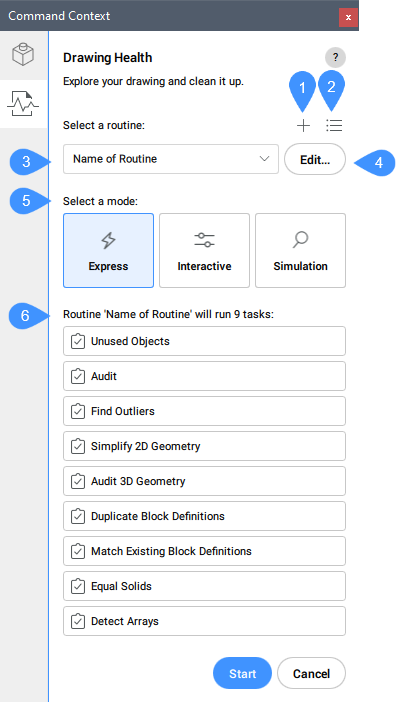Select Express mode
Image resolution: width=396 pixels, height=702 pixels.
108,250
